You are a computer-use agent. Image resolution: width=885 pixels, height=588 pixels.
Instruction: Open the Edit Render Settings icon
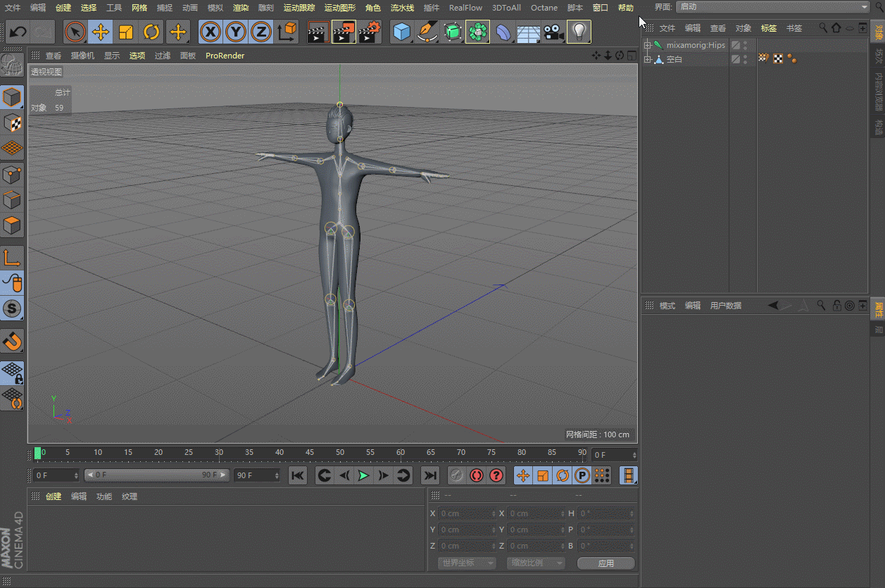coord(370,32)
